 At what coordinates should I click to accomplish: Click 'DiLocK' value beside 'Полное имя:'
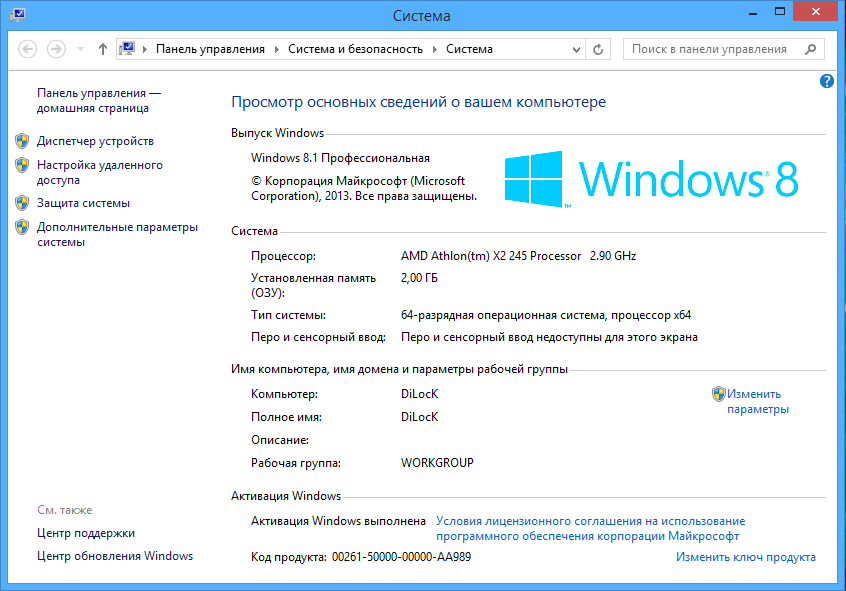pos(419,417)
